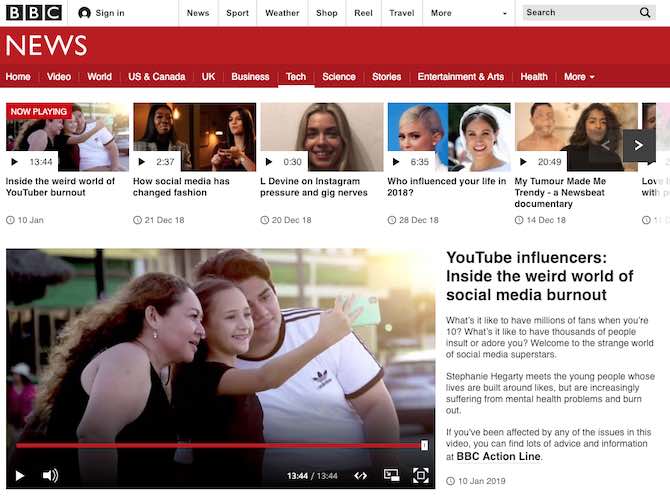The image size is (670, 504).
Task: Open the Shop top menu item
Action: tap(327, 13)
